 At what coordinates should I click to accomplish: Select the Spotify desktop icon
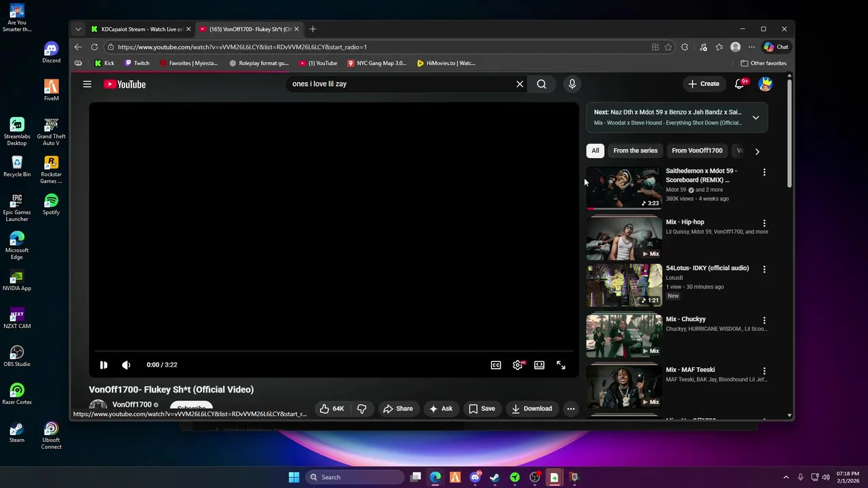coord(51,204)
